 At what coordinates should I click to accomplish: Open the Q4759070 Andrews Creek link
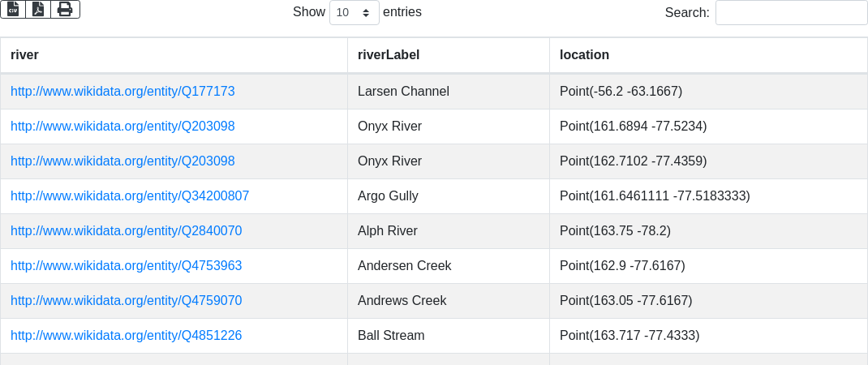click(x=126, y=301)
